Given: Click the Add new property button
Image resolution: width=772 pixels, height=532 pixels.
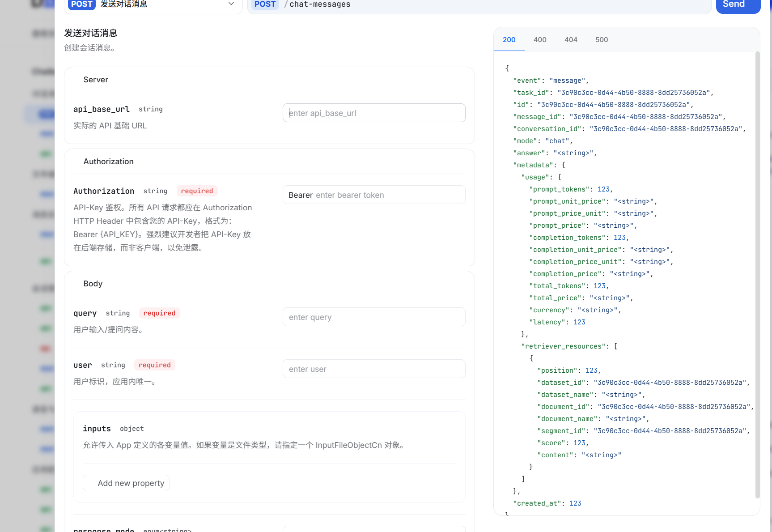Looking at the screenshot, I should pyautogui.click(x=126, y=483).
